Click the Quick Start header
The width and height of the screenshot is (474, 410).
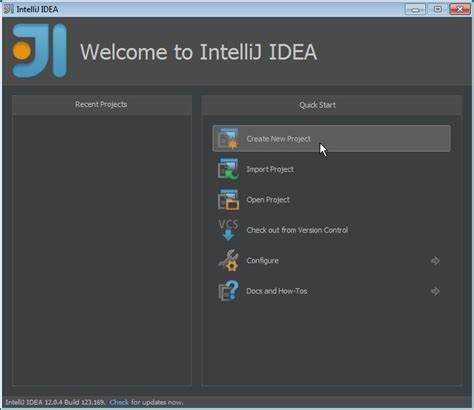coord(317,105)
